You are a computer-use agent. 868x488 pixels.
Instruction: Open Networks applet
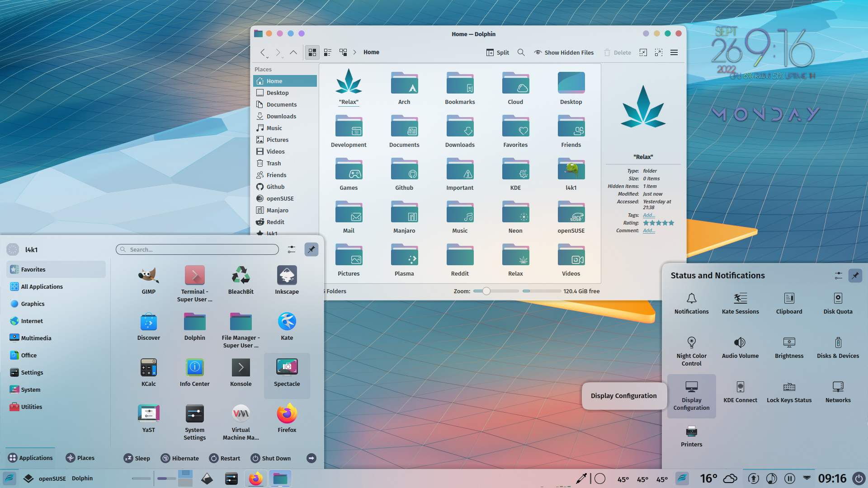coord(838,392)
